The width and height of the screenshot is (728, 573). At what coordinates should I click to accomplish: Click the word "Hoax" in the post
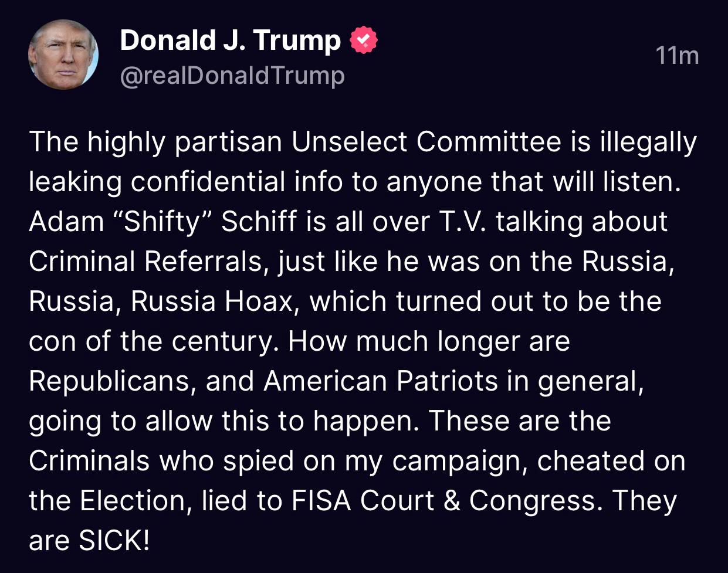(x=258, y=301)
